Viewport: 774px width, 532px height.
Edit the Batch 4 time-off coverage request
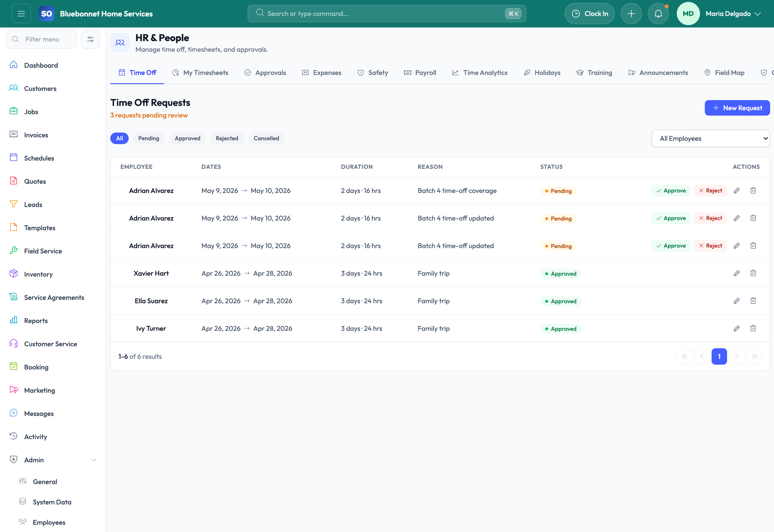[x=737, y=191]
